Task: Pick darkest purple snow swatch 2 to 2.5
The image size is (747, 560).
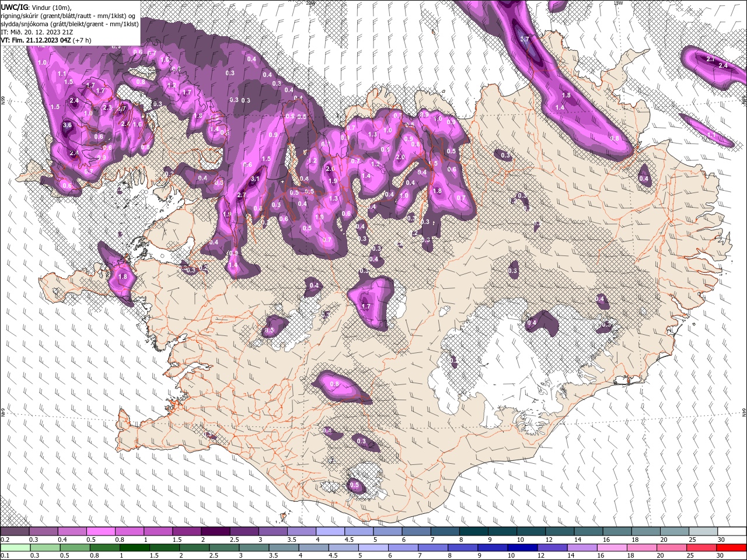Action: click(215, 531)
